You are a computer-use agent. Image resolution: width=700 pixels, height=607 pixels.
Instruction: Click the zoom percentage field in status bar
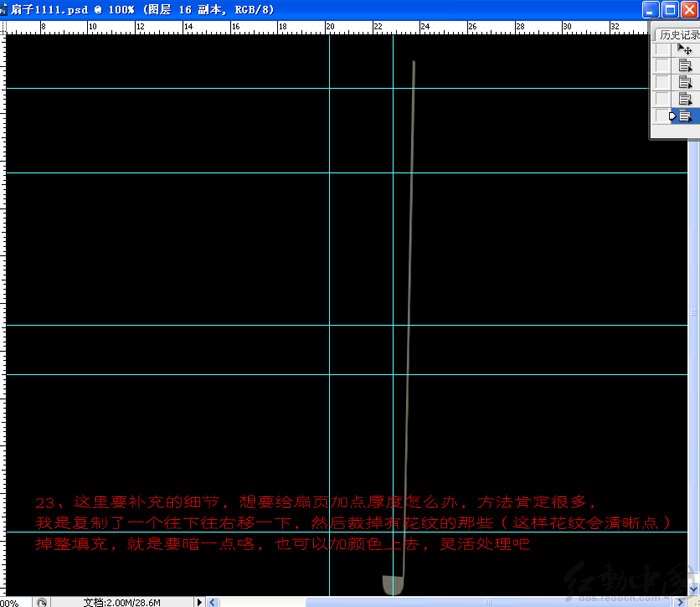[10, 602]
